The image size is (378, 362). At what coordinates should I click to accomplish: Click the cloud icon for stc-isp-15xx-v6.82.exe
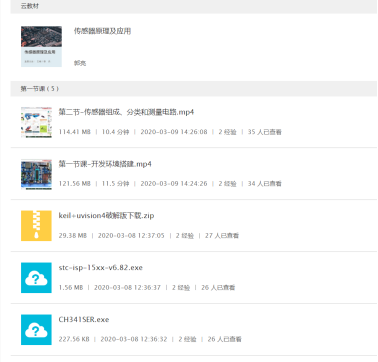pos(36,278)
